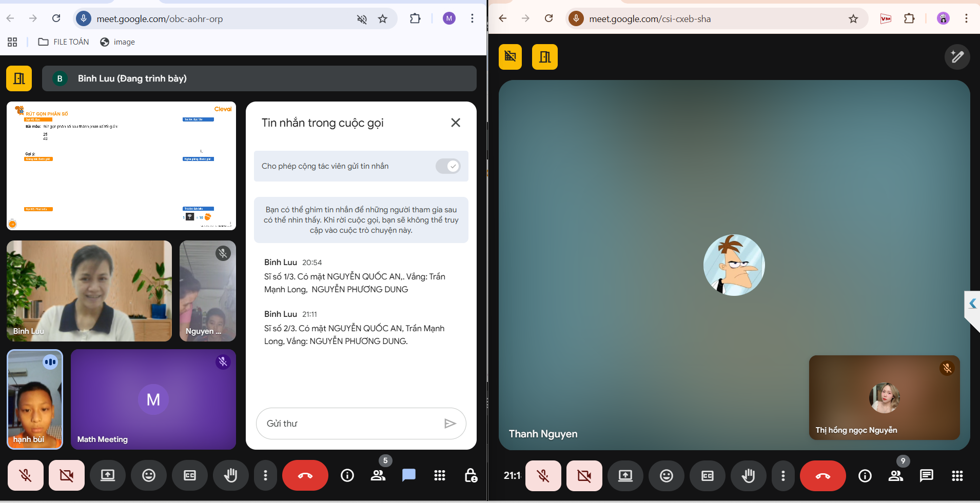This screenshot has height=503, width=980.
Task: Go back in right browser window
Action: 503,18
